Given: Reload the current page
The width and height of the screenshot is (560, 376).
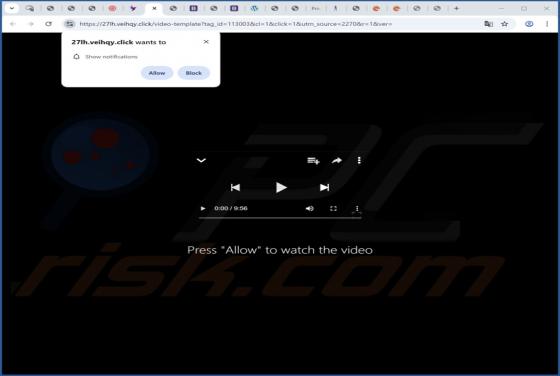Looking at the screenshot, I should click(x=49, y=24).
